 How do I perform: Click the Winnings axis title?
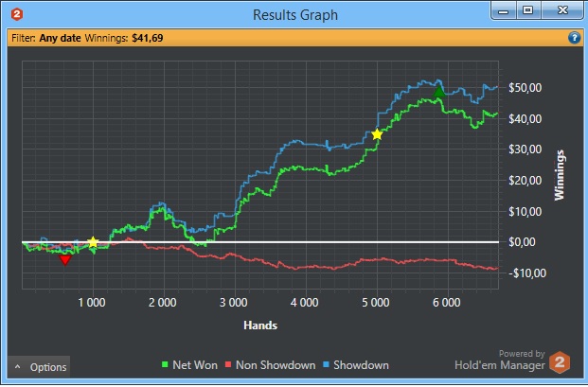click(x=560, y=175)
